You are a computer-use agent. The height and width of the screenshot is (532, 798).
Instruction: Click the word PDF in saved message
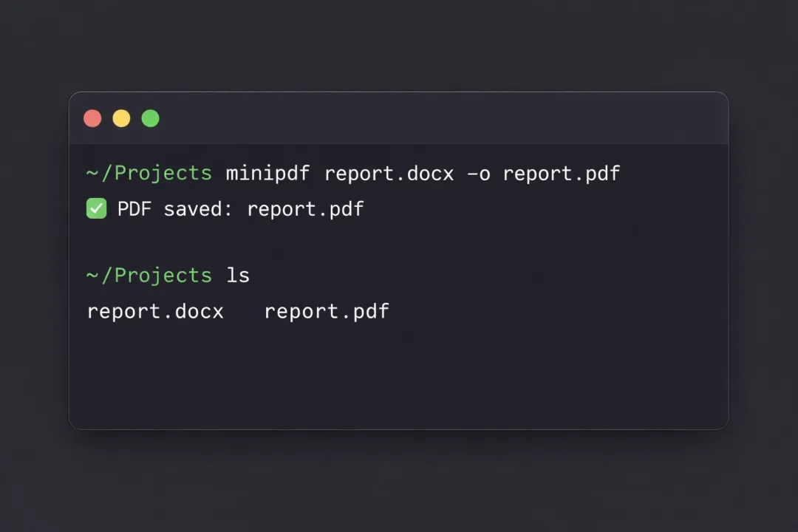(134, 209)
